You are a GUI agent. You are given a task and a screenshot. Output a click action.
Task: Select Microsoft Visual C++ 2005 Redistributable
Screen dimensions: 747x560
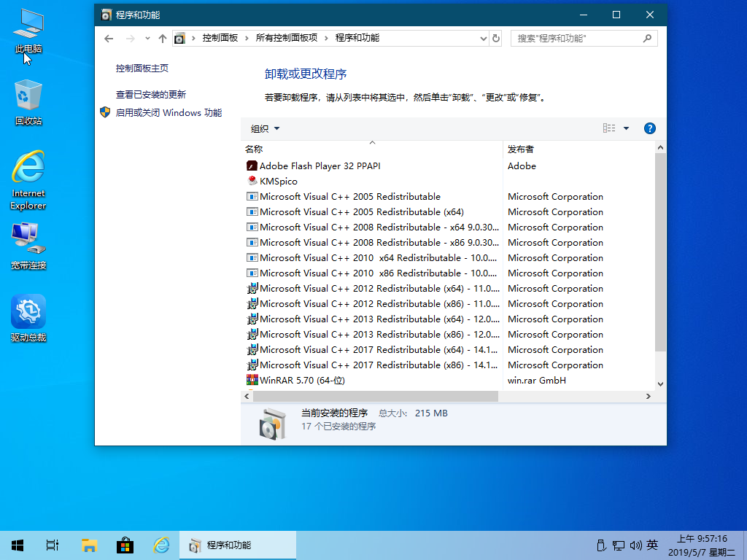click(x=349, y=196)
